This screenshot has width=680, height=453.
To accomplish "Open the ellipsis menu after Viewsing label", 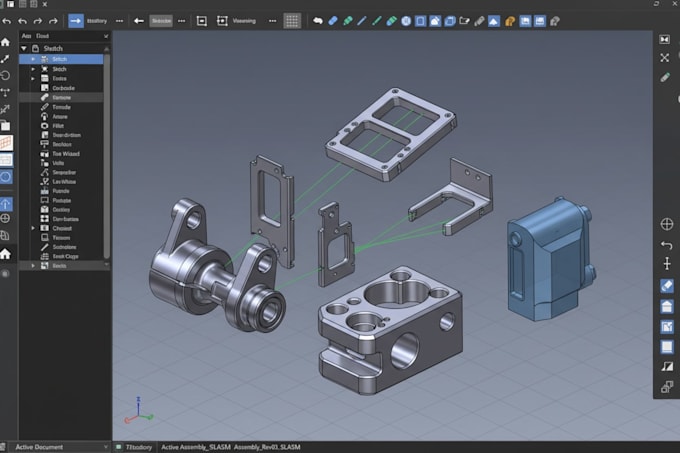I will click(272, 21).
